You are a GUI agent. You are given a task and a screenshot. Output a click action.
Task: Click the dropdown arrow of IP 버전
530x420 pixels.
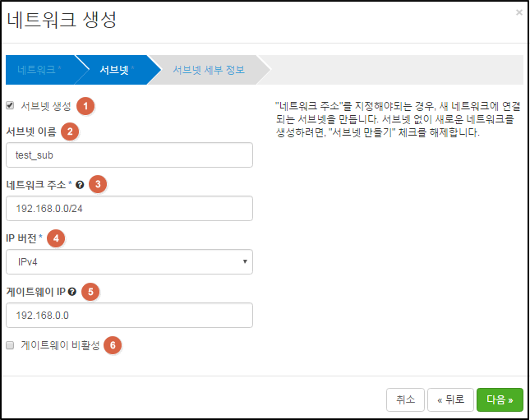245,261
